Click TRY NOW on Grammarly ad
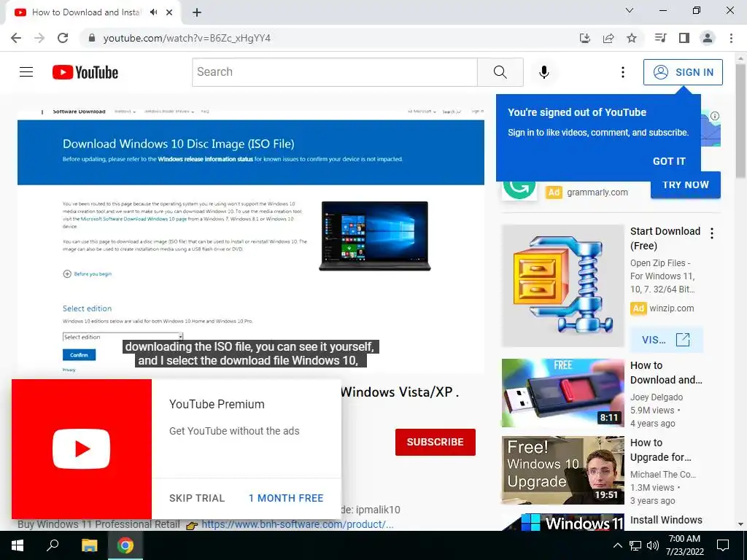Image resolution: width=747 pixels, height=560 pixels. (x=686, y=184)
